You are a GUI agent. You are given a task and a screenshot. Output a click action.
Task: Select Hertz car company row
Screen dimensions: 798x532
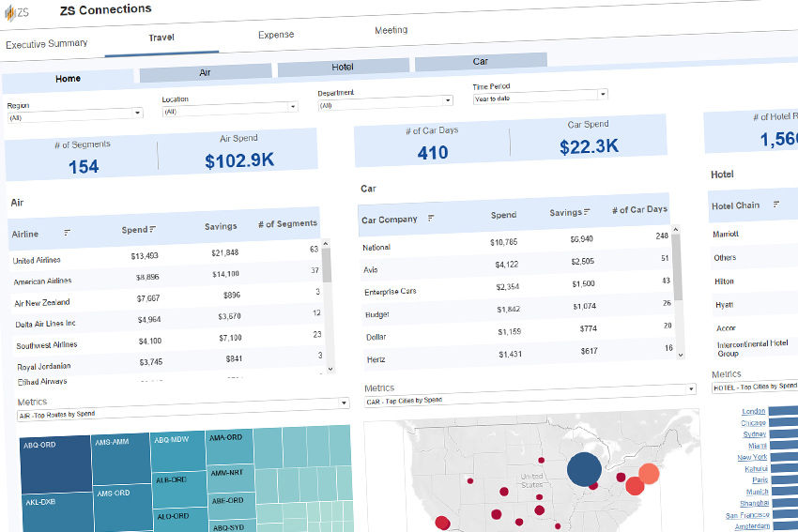[x=520, y=354]
